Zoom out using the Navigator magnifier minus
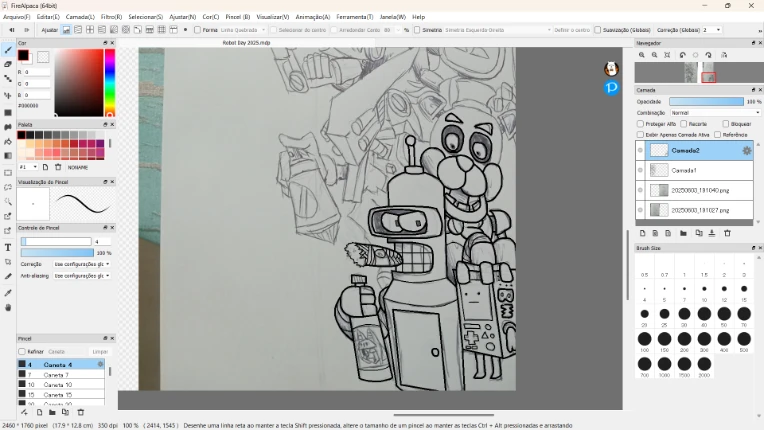This screenshot has width=764, height=430. click(654, 55)
